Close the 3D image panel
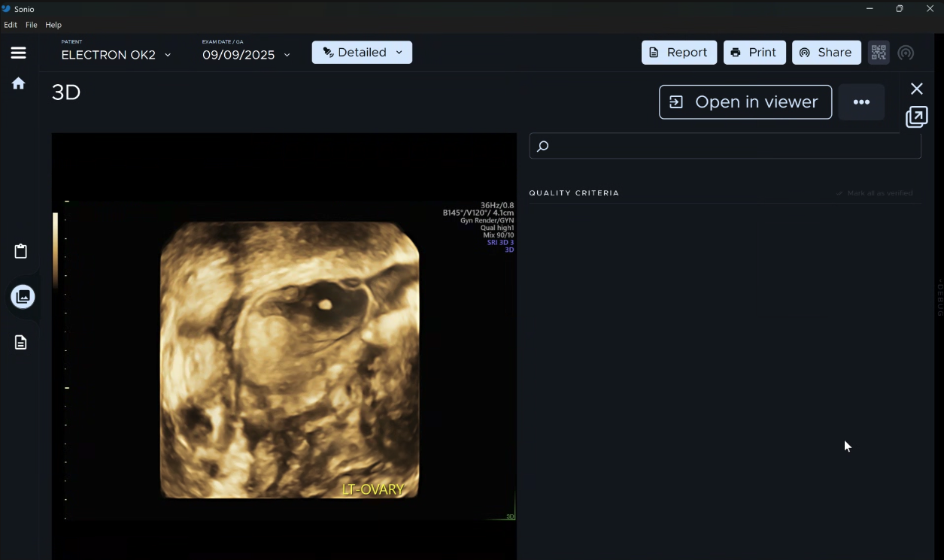 point(916,89)
